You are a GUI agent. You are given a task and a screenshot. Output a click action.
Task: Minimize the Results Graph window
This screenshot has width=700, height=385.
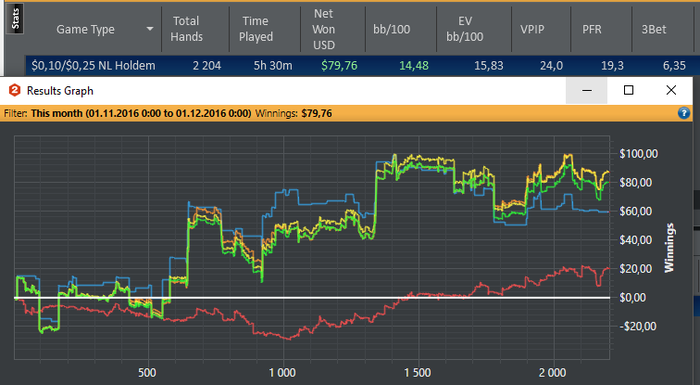click(x=587, y=91)
